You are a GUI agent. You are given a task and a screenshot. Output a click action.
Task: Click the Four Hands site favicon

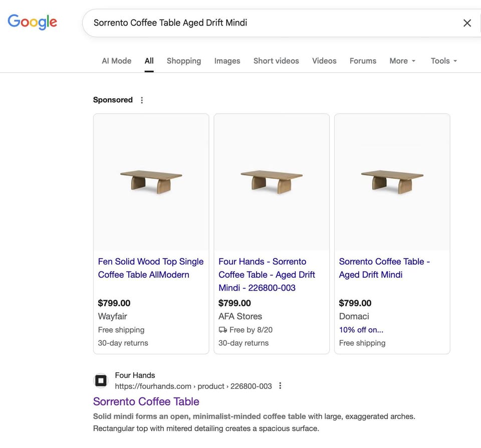[101, 381]
